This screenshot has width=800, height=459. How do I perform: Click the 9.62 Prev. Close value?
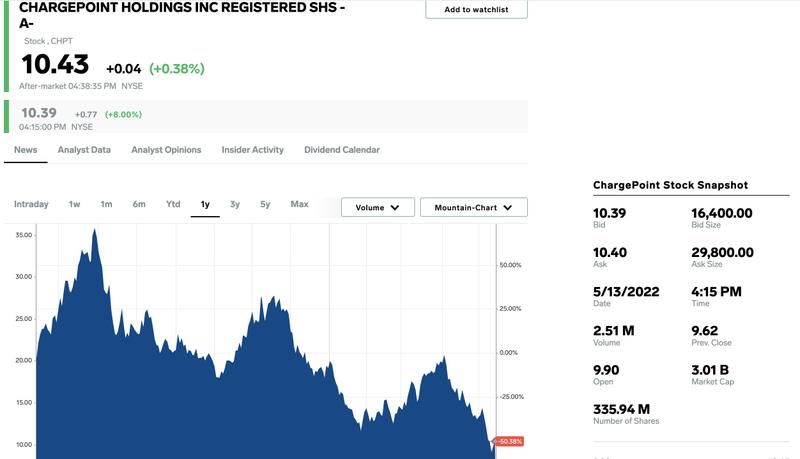[705, 331]
